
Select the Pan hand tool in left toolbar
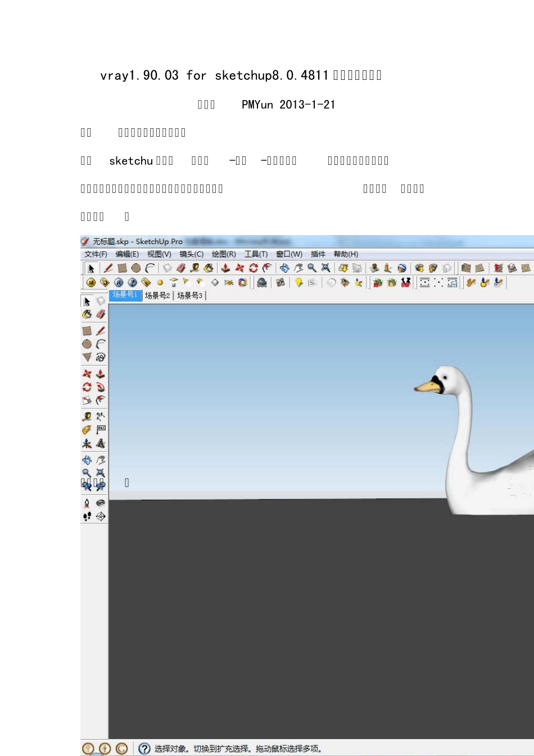pos(101,460)
